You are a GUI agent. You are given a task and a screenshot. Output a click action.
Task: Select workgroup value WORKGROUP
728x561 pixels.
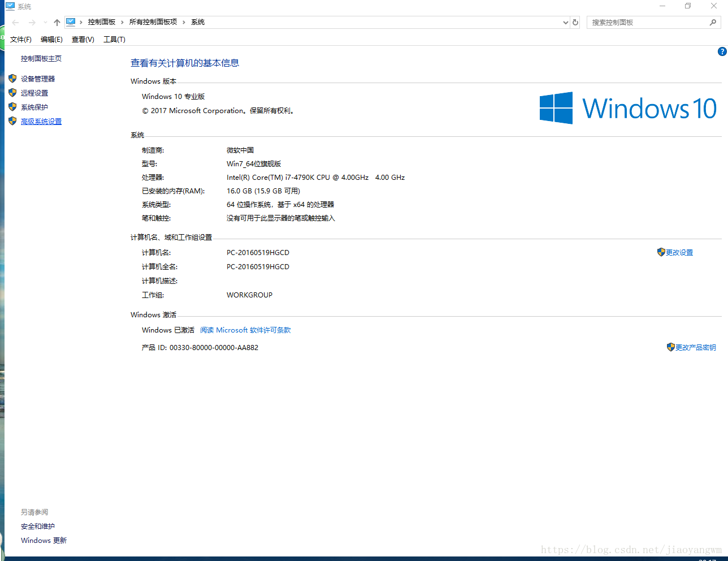coord(249,295)
